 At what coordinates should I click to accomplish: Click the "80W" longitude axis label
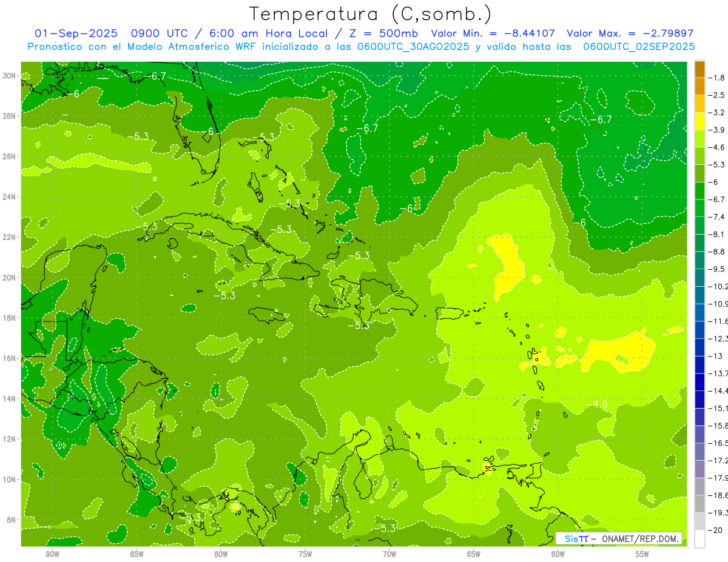[x=221, y=554]
